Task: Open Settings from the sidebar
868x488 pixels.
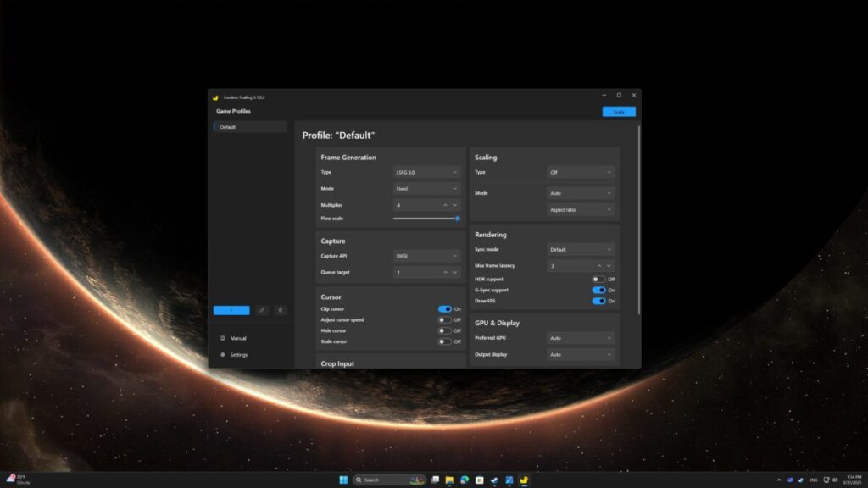Action: [x=238, y=355]
